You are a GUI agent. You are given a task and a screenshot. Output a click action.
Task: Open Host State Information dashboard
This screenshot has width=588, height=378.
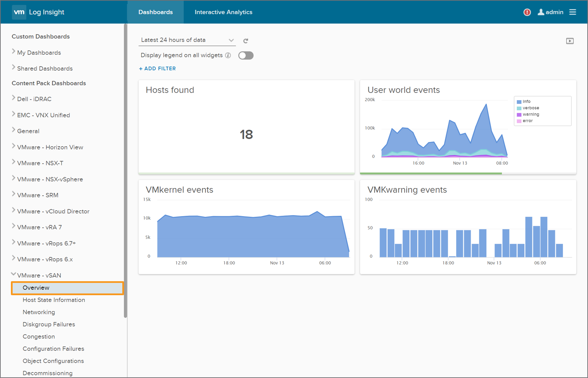54,300
